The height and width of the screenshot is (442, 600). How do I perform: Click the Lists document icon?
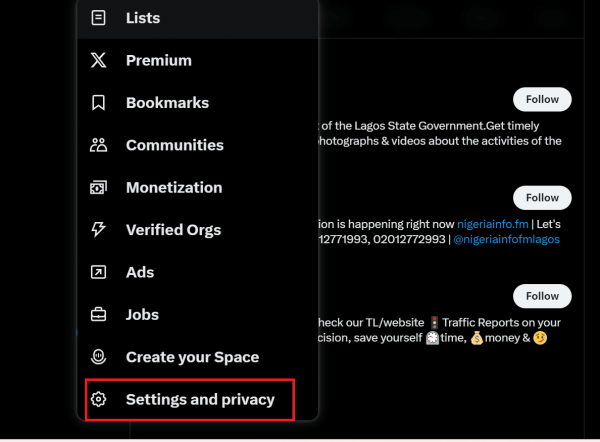click(x=98, y=18)
